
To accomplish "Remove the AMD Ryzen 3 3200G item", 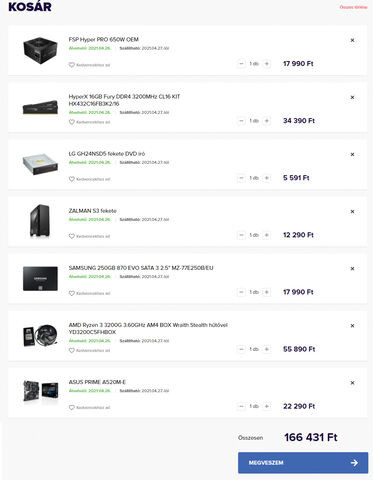I will tap(352, 326).
